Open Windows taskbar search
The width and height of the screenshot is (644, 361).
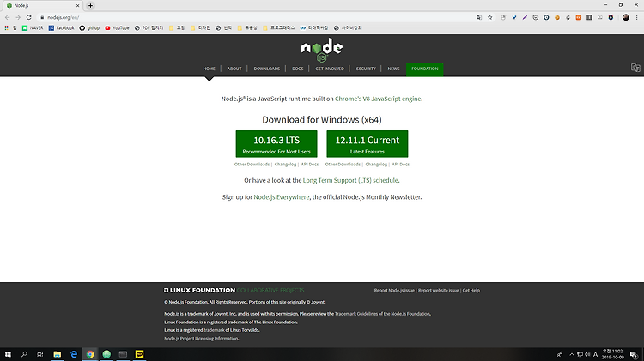point(24,354)
